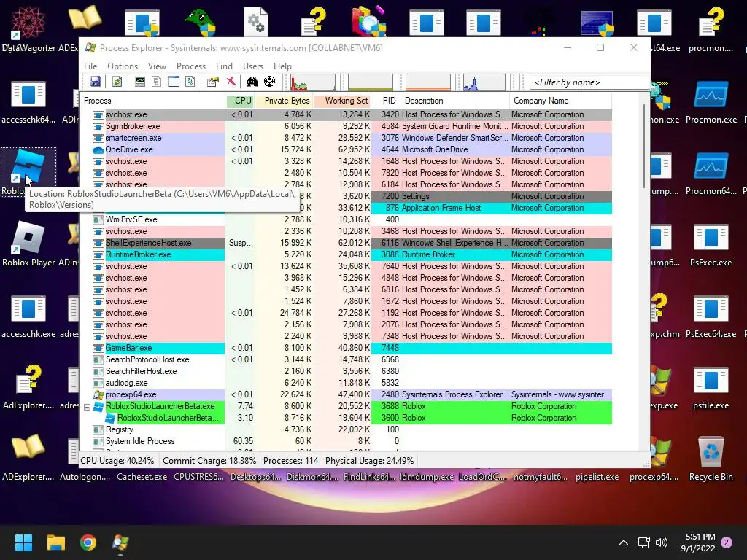
Task: Click the crosshair Find Window's Process icon
Action: [270, 82]
